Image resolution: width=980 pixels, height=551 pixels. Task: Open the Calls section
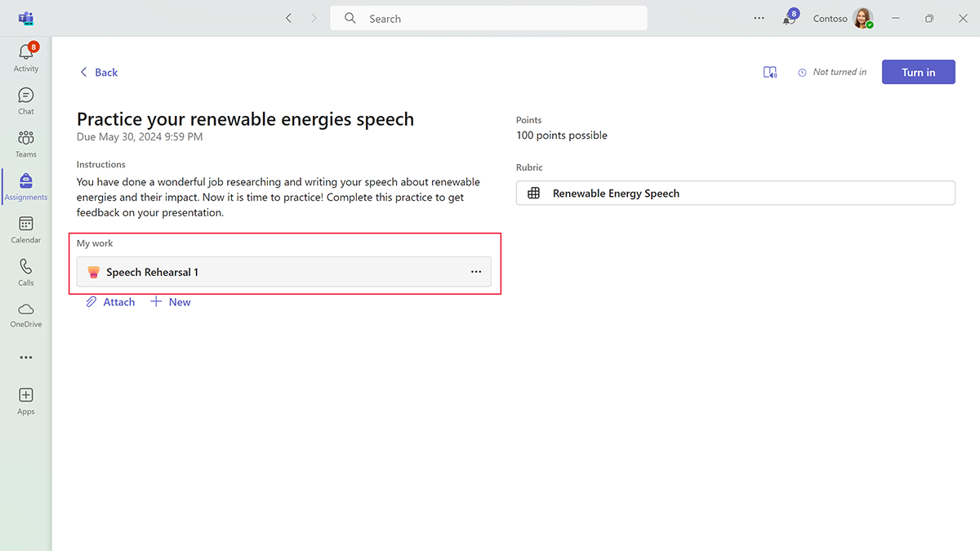(25, 272)
